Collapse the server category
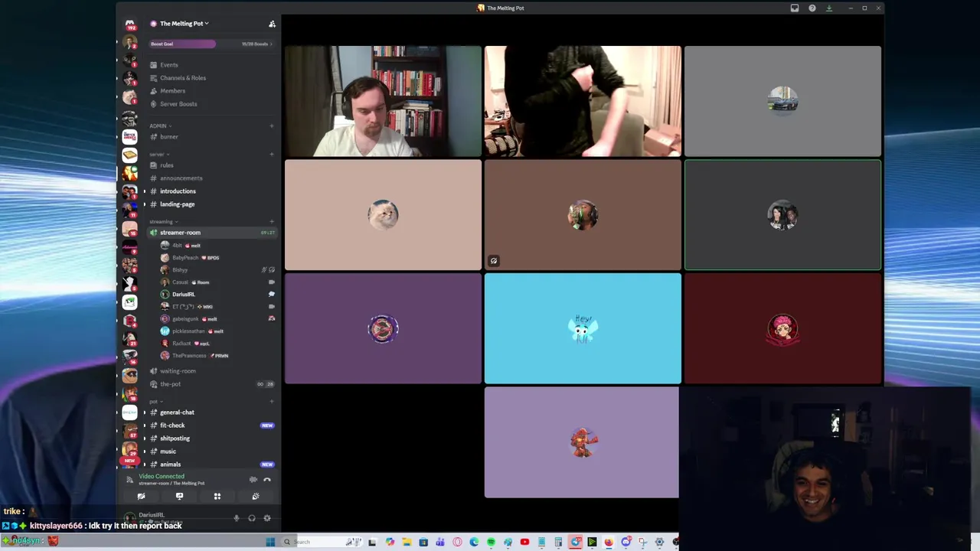980x551 pixels. (158, 154)
